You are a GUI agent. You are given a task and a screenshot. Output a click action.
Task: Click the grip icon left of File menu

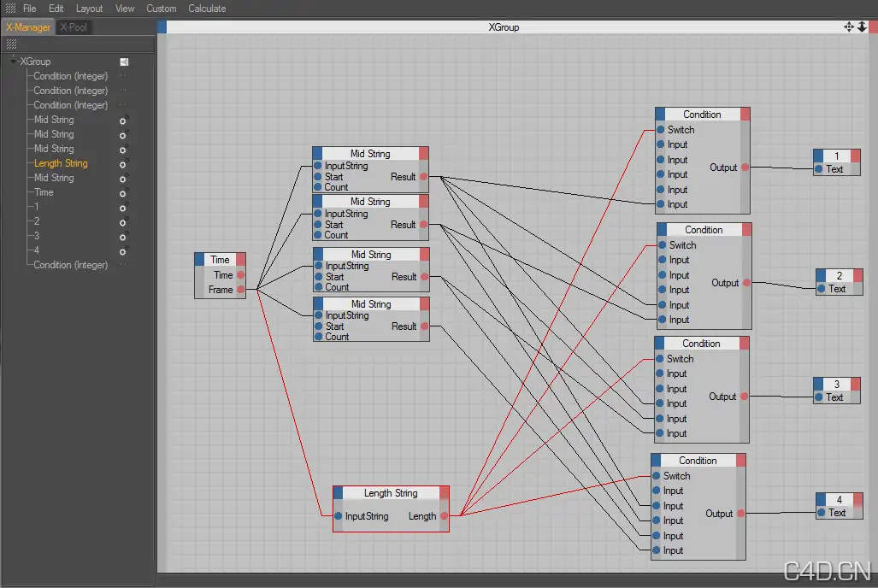(10, 9)
